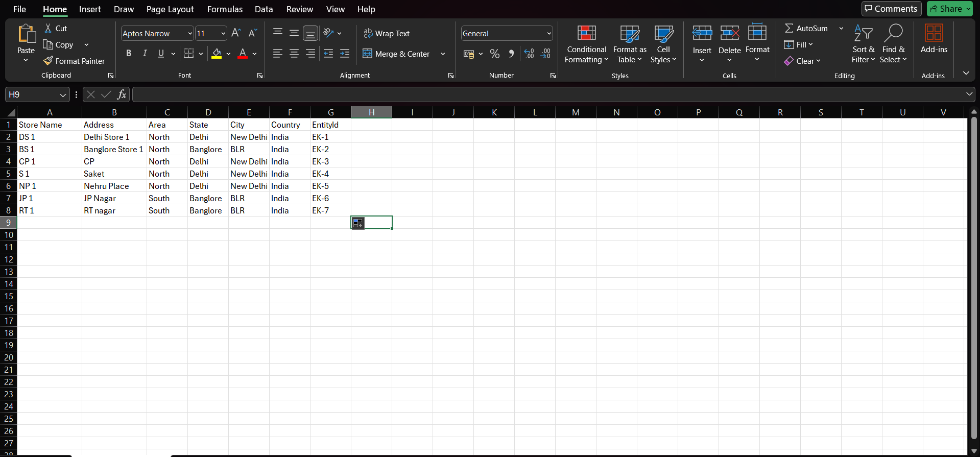Click the Insert Function fx icon
Screen dimensions: 980x457
(122, 94)
